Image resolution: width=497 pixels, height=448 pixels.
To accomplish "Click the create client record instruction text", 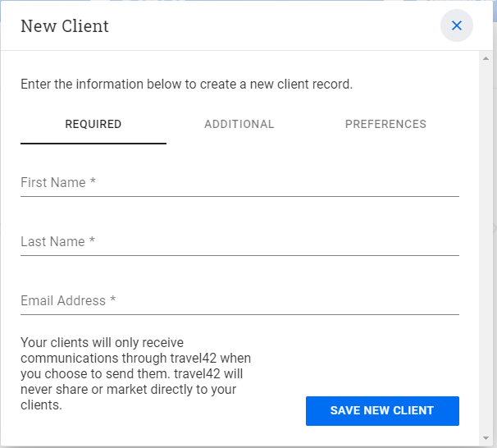I will click(186, 85).
